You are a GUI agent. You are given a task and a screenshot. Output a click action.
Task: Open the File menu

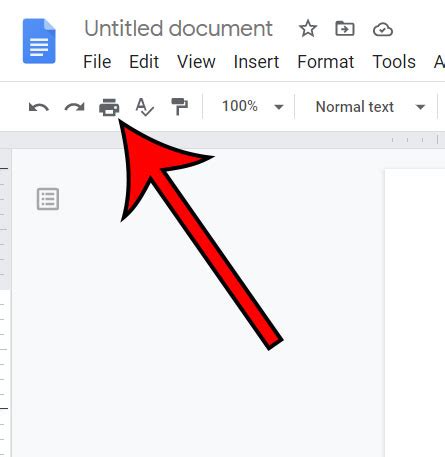pyautogui.click(x=97, y=62)
